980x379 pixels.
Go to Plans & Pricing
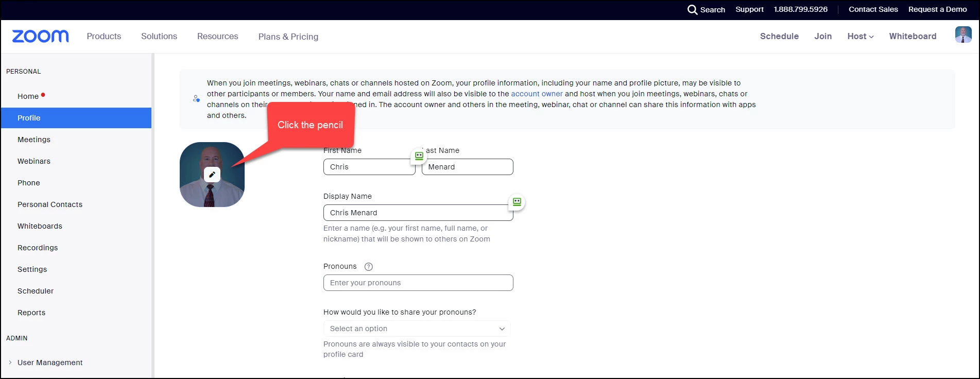pos(288,37)
